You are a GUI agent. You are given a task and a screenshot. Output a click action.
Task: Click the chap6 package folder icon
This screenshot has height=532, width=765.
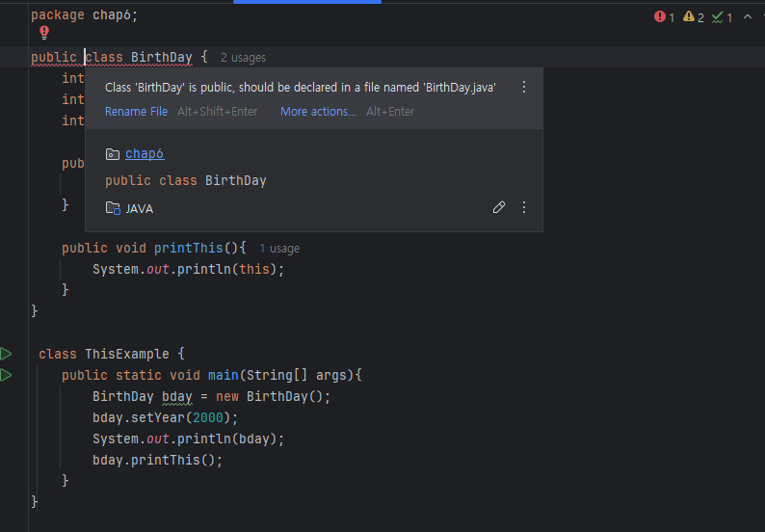pos(112,154)
